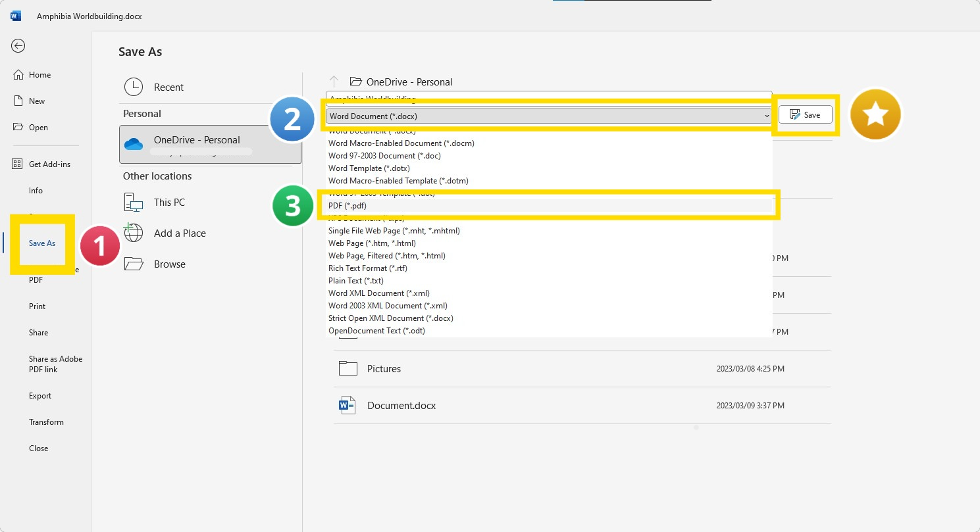Image resolution: width=980 pixels, height=532 pixels.
Task: Select New in the sidebar
Action: (x=37, y=101)
